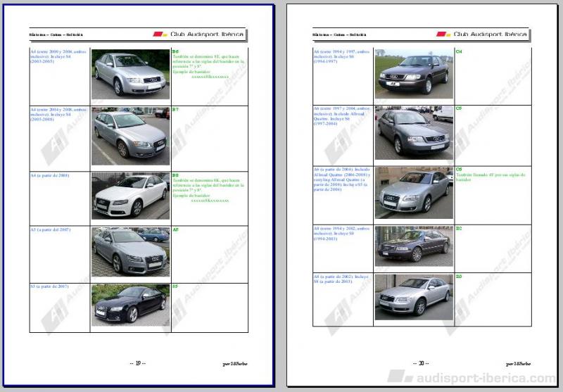The image size is (563, 392).
Task: Click the 'A5 (a partir del 2007)' text
Action: coord(50,229)
